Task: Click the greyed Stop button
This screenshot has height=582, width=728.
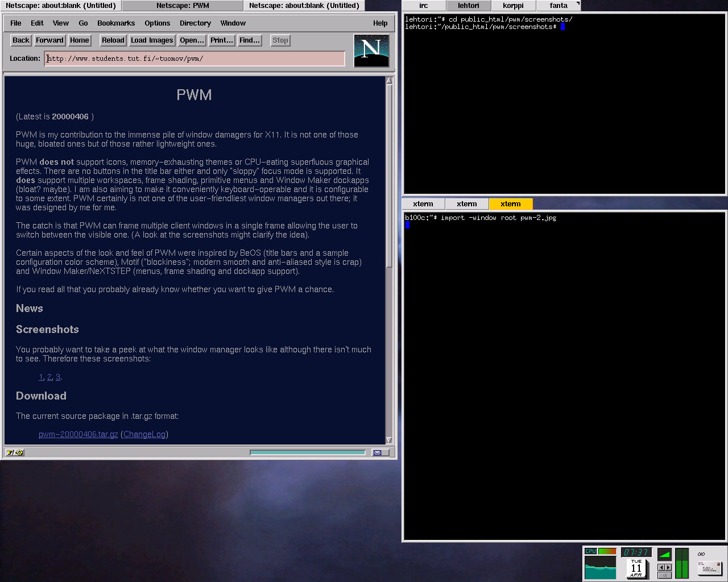Action: (280, 40)
